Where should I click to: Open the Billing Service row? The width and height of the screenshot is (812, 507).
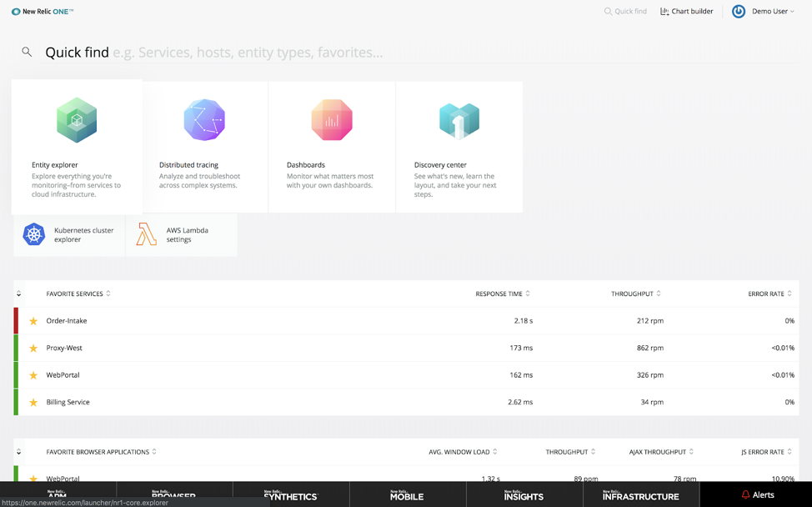click(x=407, y=402)
